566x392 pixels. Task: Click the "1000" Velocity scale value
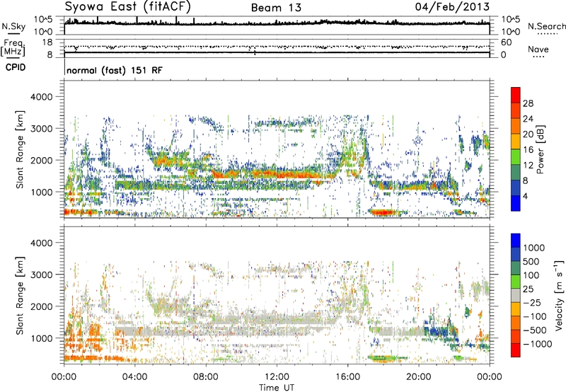[534, 248]
